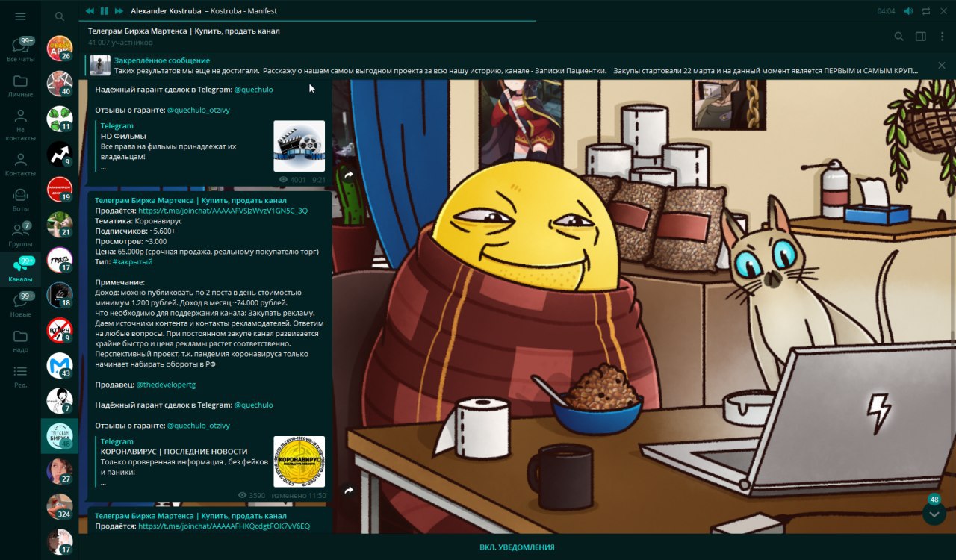Search messages inside this channel
The image size is (956, 560).
click(899, 37)
